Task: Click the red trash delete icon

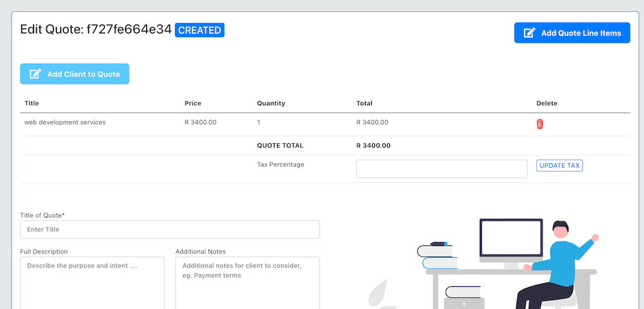Action: point(540,124)
